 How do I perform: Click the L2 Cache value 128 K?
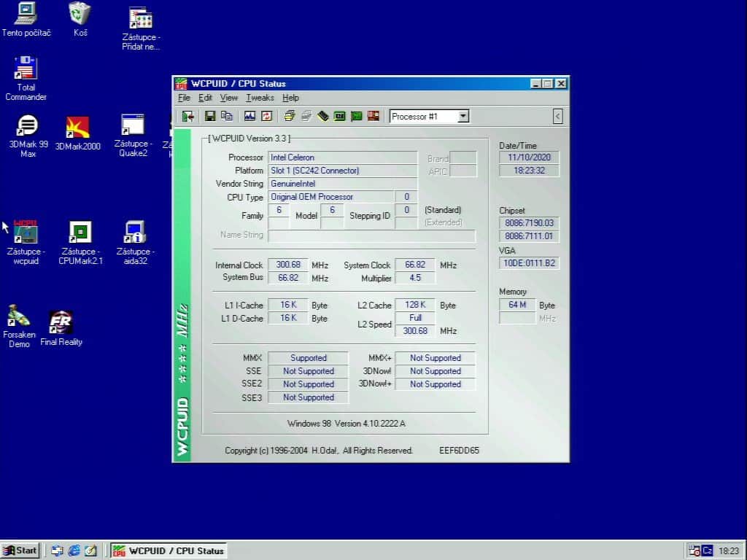415,305
